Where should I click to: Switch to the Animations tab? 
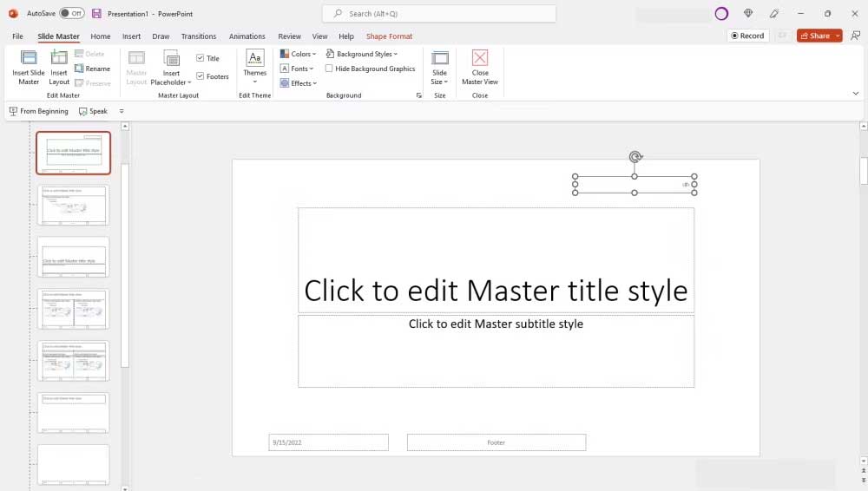coord(247,36)
